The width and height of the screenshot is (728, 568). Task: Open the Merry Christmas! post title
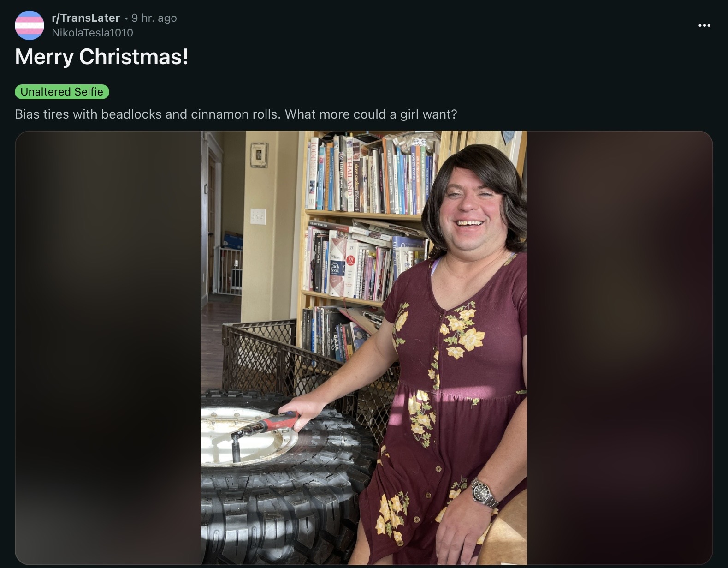tap(101, 57)
